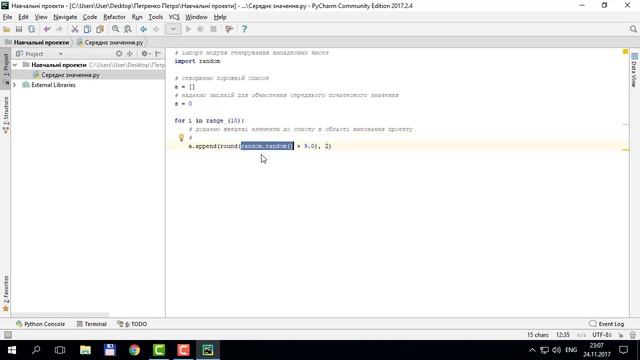
Task: Click the Save All toolbar icon
Action: point(19,29)
